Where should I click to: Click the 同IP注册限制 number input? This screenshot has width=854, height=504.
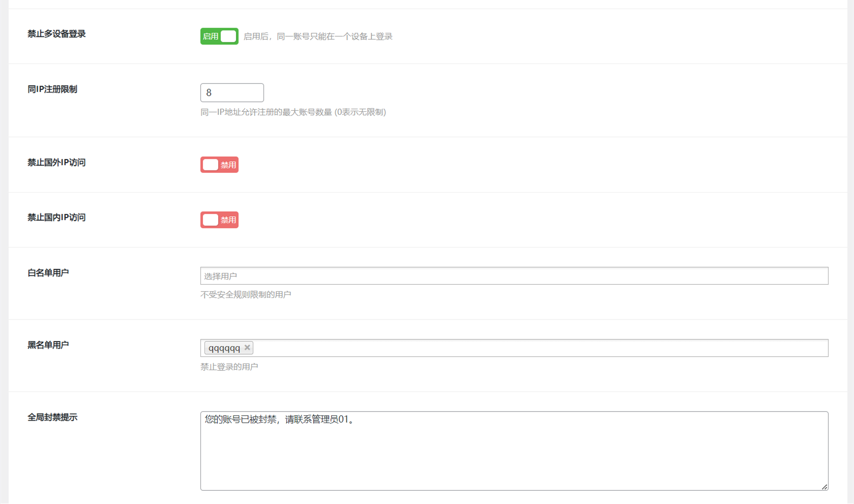pyautogui.click(x=232, y=93)
